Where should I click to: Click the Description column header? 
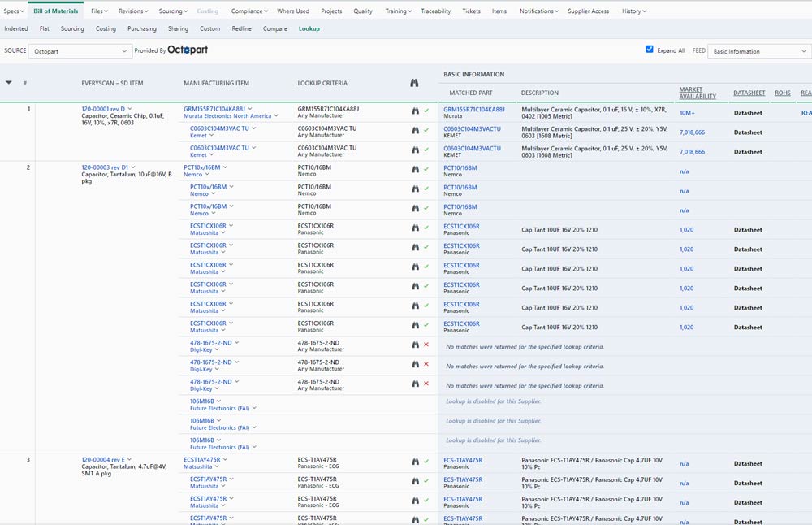(x=540, y=93)
